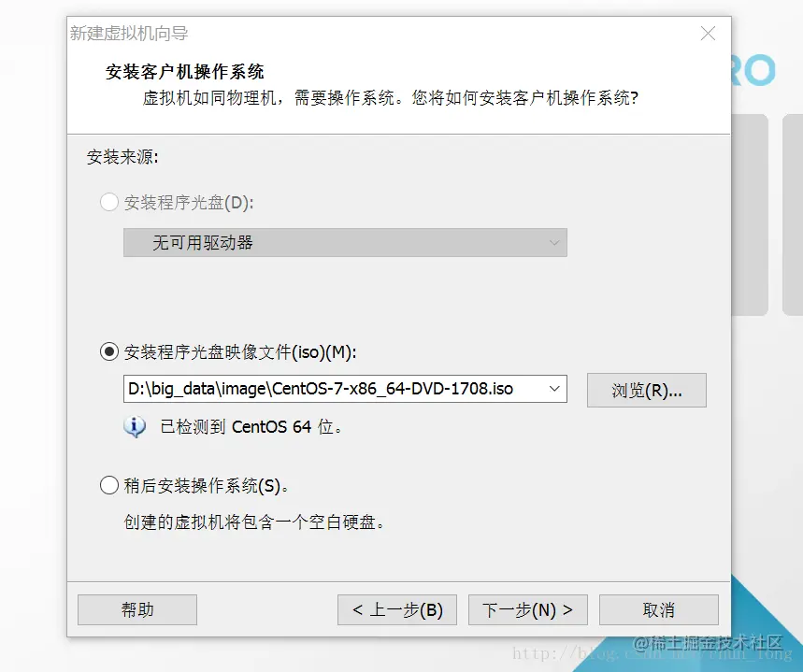803x672 pixels.
Task: Click the 安装程序光盘映像文件(iso)(M) label
Action: 240,352
